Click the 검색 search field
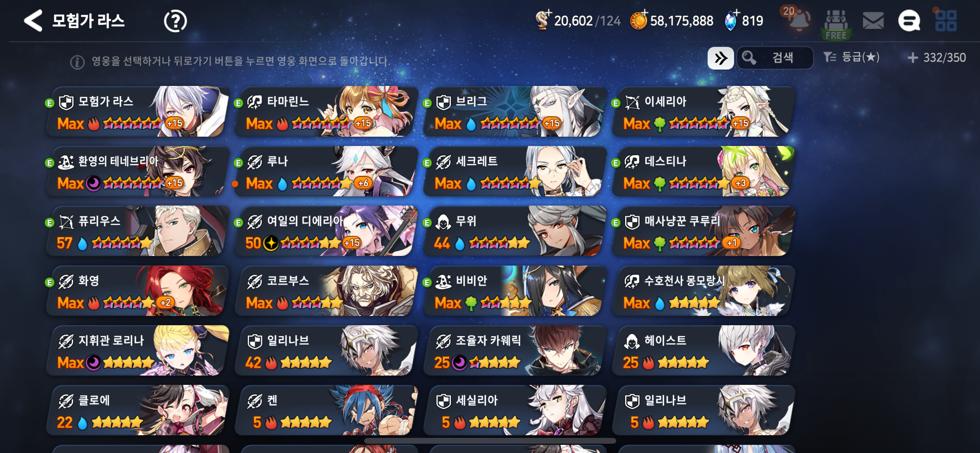This screenshot has width=980, height=453. 775,58
